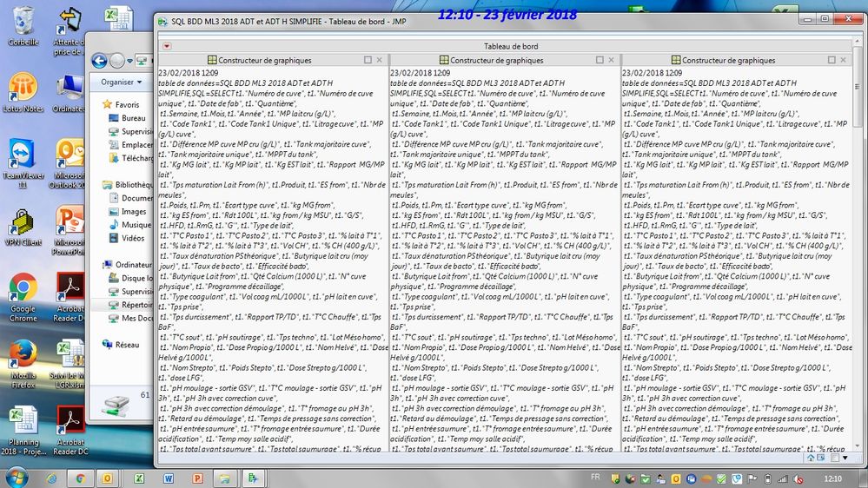Open Lotus Notes desktop icon
868x488 pixels.
23,92
